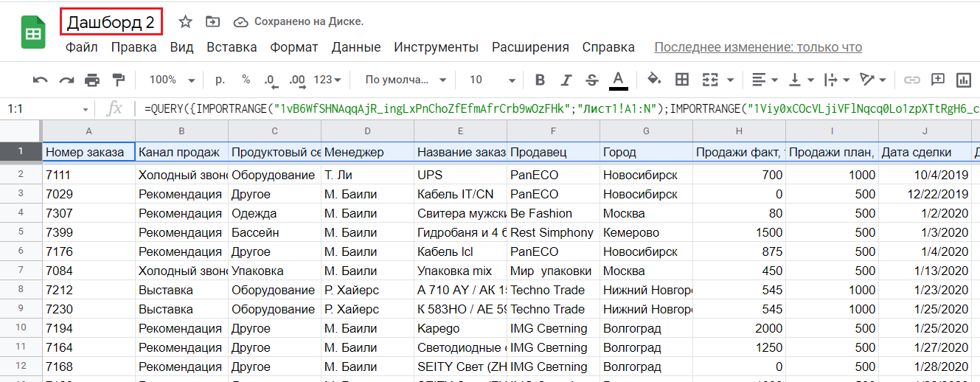Click the Be Fashion seller cell

tap(553, 213)
